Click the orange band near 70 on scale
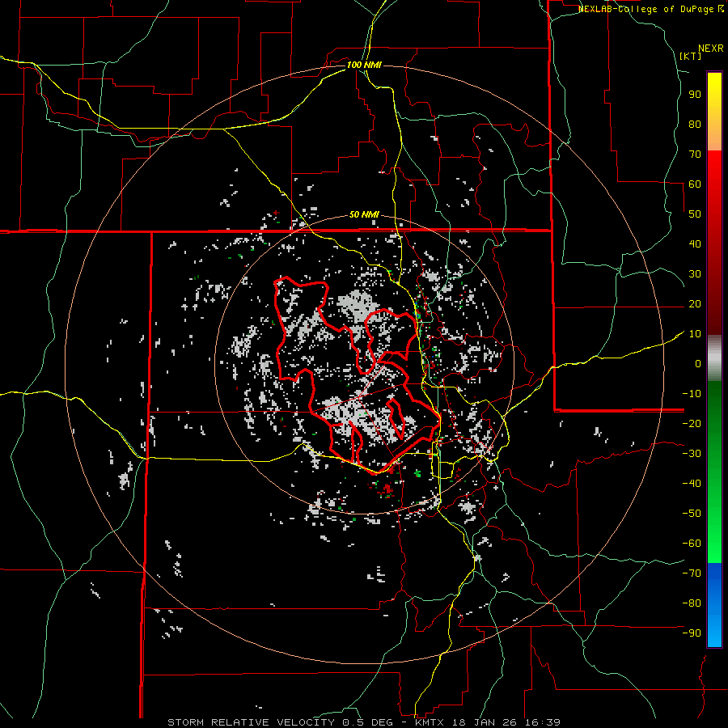 coord(714,144)
